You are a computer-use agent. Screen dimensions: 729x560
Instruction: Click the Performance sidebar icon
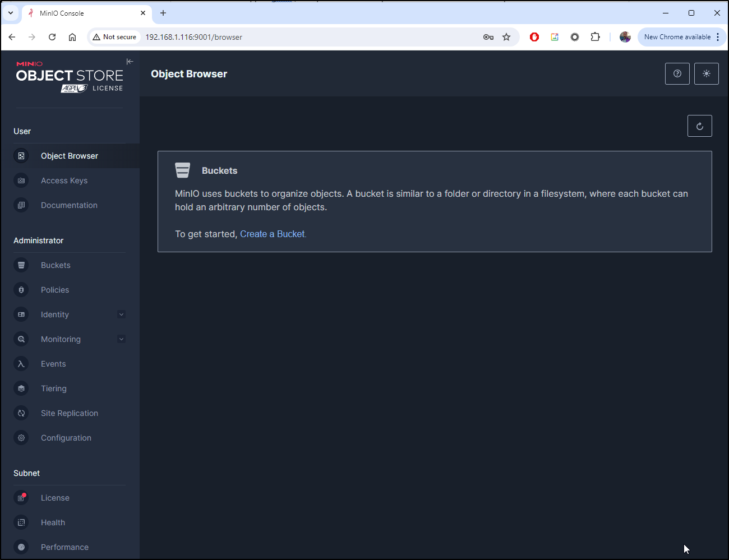pos(21,547)
